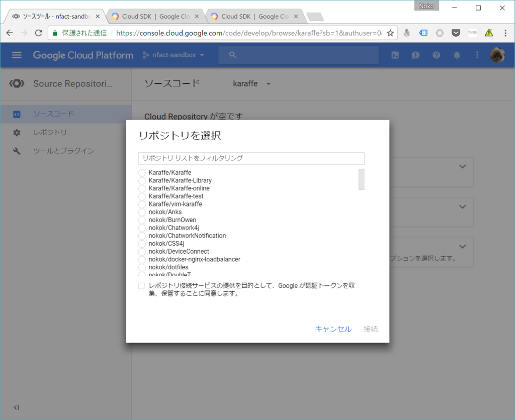The image size is (515, 420).
Task: Open the vertical dots utilities menu in console header
Action: tap(477, 55)
